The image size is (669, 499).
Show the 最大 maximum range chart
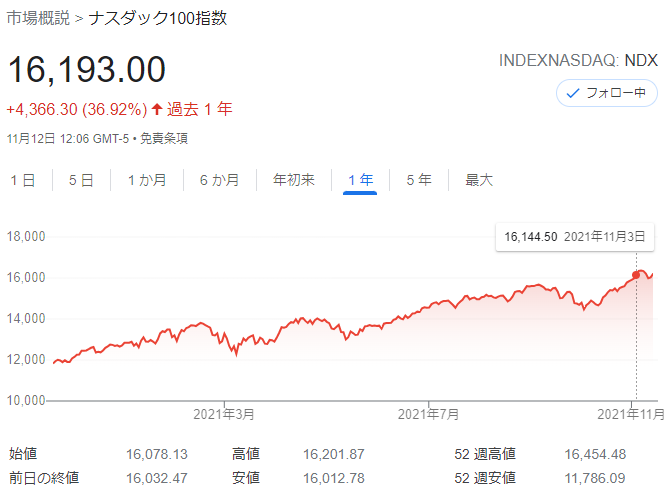pos(479,180)
